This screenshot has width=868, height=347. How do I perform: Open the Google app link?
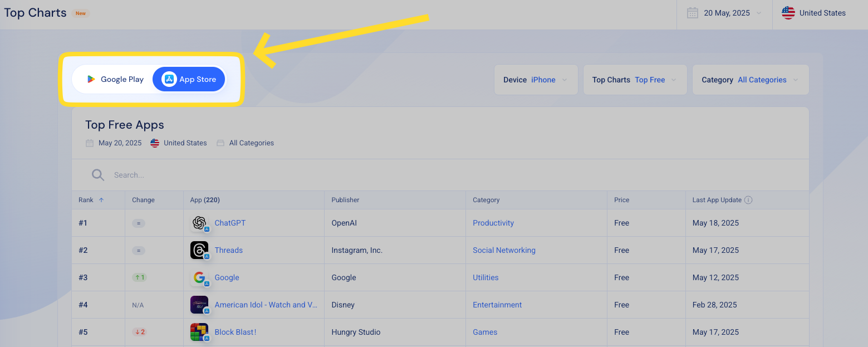227,277
